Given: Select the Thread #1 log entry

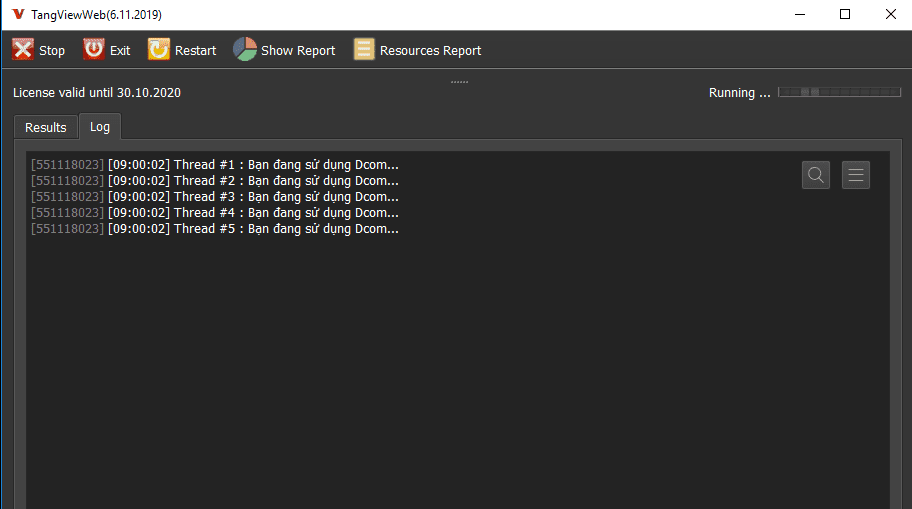Looking at the screenshot, I should point(215,165).
